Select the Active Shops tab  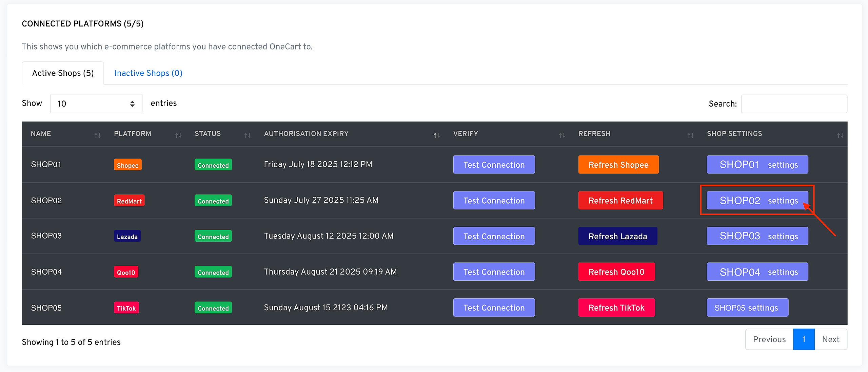63,73
